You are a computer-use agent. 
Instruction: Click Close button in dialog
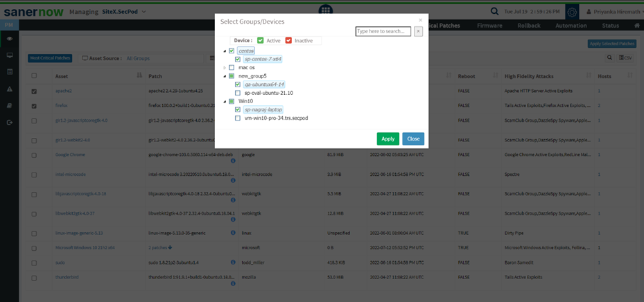(413, 139)
